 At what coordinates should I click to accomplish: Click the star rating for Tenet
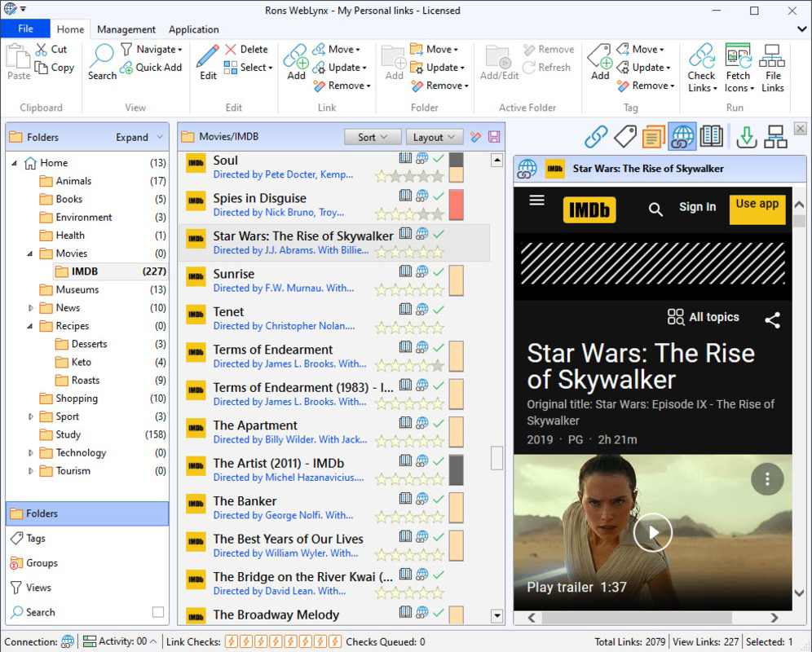tap(412, 328)
